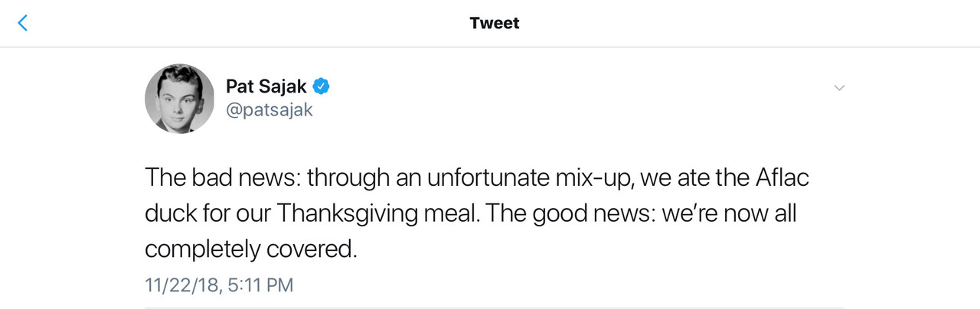Go back using the blue arrow
The width and height of the screenshot is (980, 309).
click(x=22, y=23)
